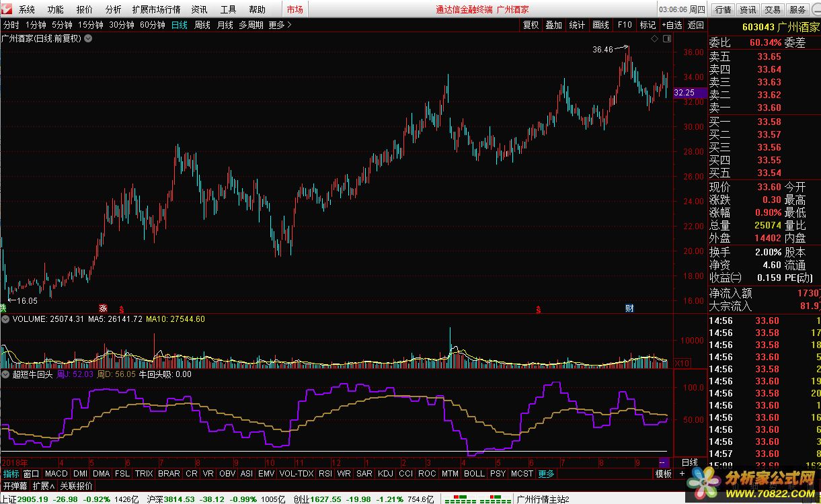Click the 广州行情主站2 status entry
The image size is (821, 504).
tap(542, 499)
